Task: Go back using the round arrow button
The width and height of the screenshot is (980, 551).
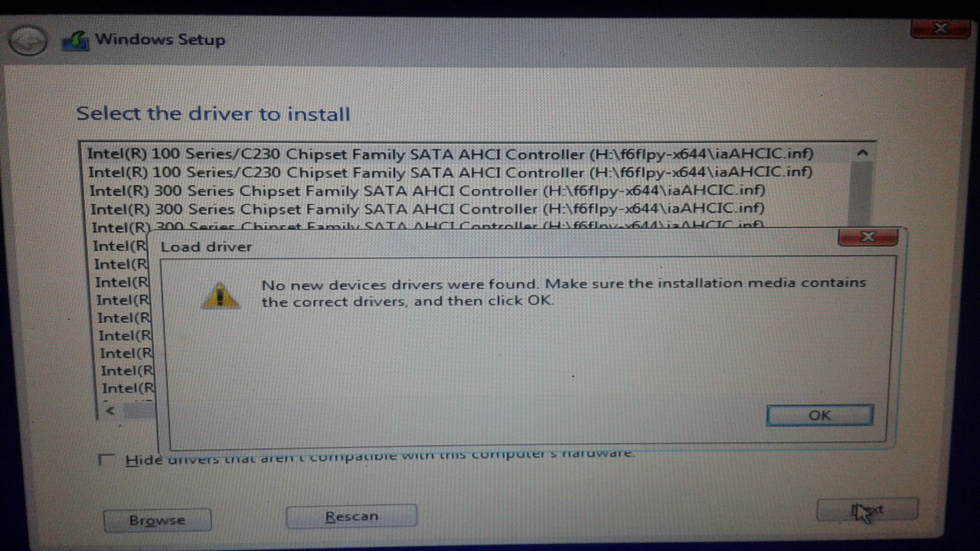Action: 28,41
